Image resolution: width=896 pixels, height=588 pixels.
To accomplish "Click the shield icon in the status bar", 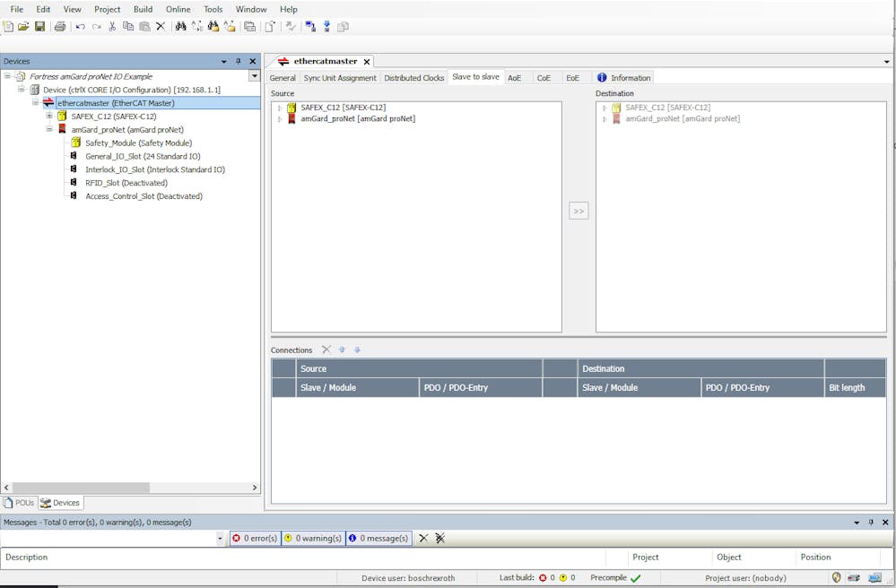I will (x=836, y=578).
